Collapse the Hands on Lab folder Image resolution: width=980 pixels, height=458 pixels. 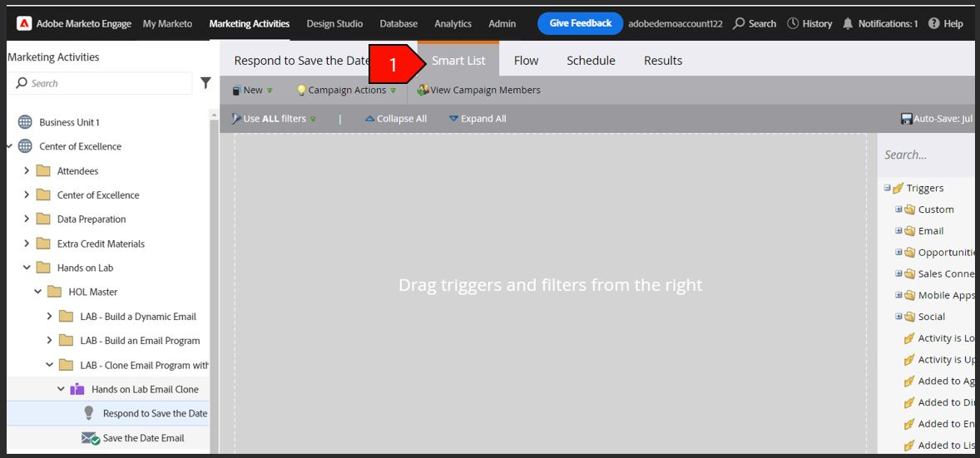tap(27, 268)
